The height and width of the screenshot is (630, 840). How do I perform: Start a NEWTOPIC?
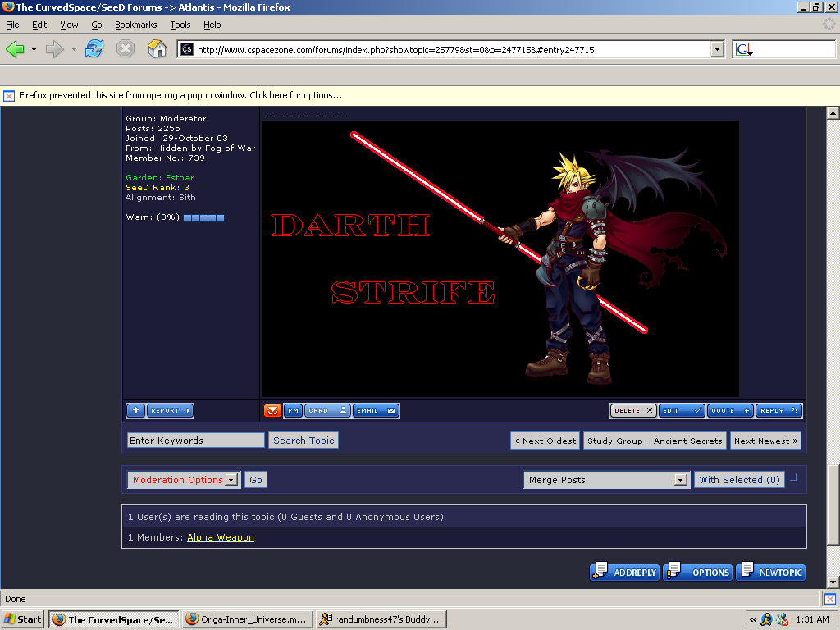coord(771,572)
